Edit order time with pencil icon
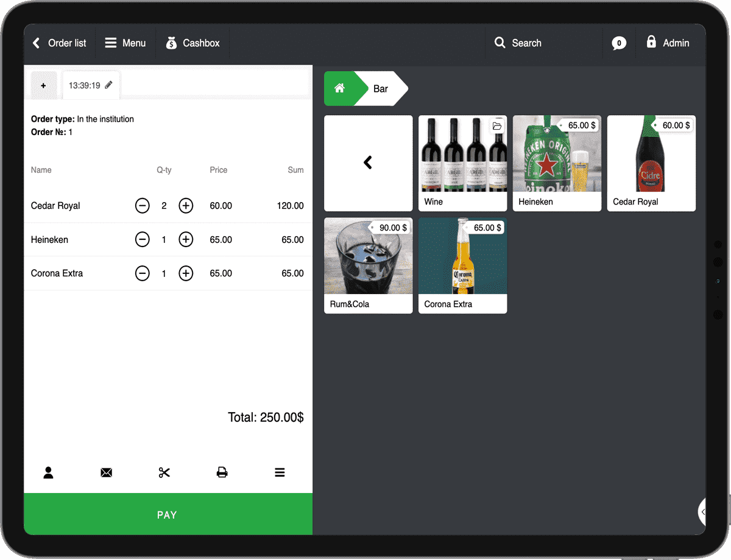 pos(109,85)
